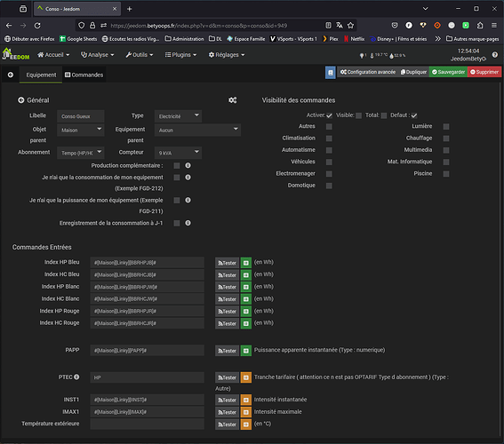Toggle the Defaut checkbox
The height and width of the screenshot is (444, 504).
(414, 115)
